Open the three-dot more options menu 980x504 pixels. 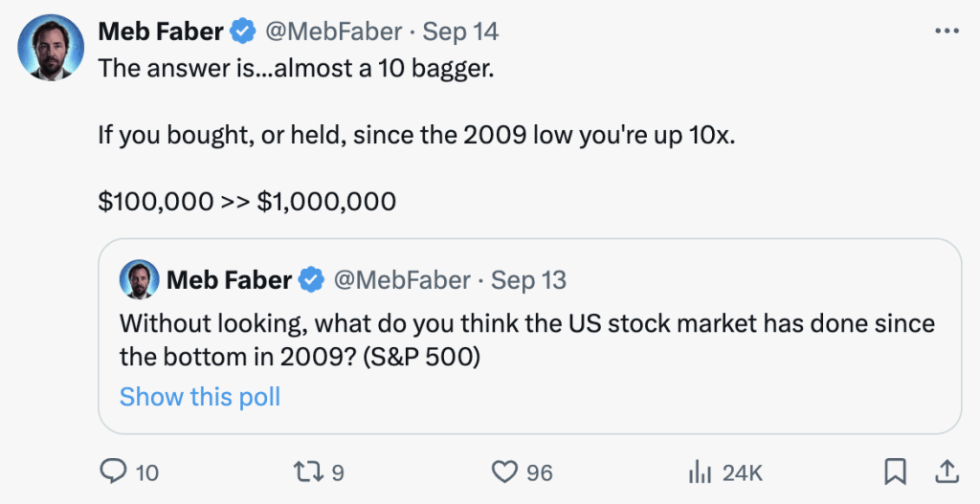(947, 31)
